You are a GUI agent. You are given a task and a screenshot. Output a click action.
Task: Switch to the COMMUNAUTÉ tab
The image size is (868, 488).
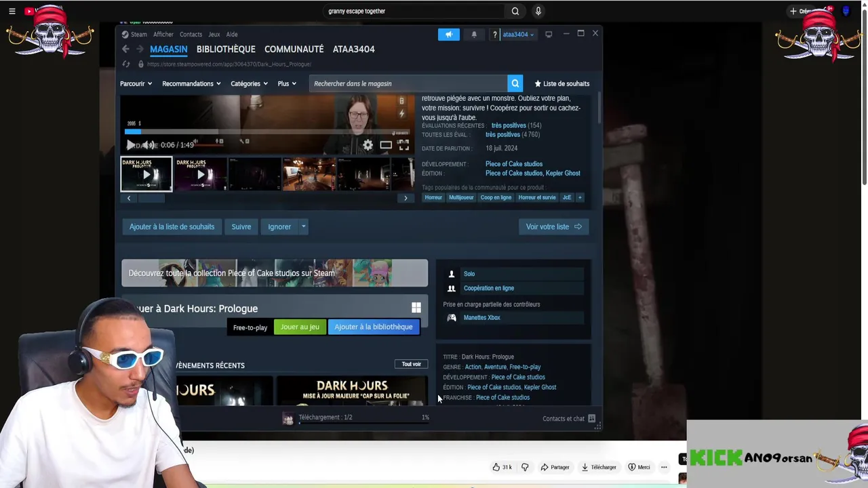click(294, 49)
